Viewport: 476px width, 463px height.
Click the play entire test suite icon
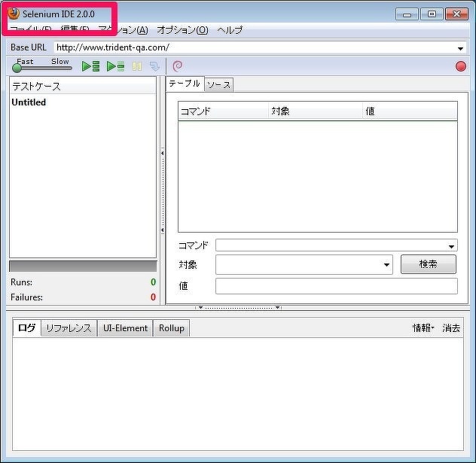click(x=90, y=66)
